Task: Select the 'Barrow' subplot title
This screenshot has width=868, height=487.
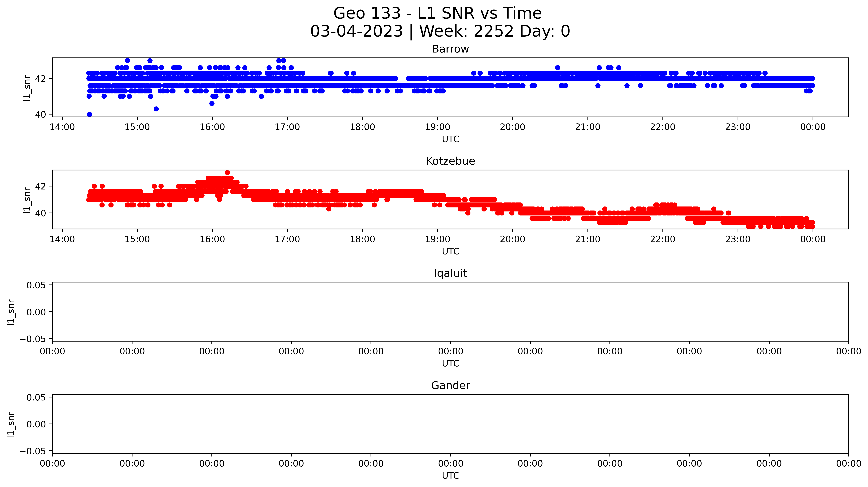Action: pyautogui.click(x=451, y=49)
